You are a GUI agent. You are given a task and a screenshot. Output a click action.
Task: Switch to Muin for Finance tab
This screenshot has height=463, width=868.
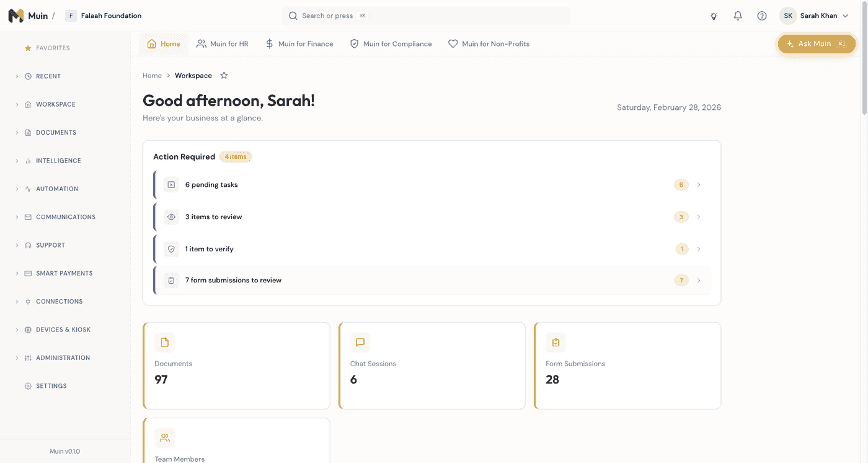(x=299, y=44)
